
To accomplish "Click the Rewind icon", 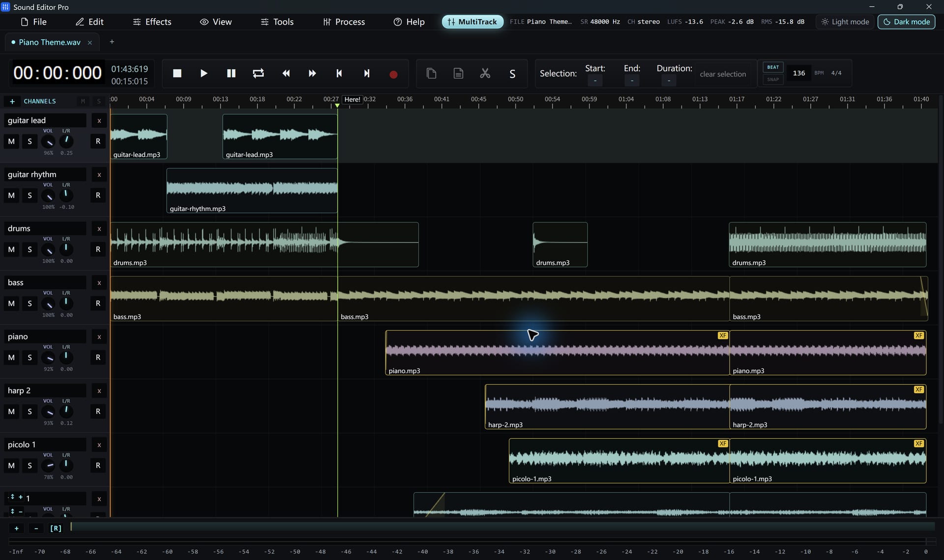I will [x=286, y=74].
